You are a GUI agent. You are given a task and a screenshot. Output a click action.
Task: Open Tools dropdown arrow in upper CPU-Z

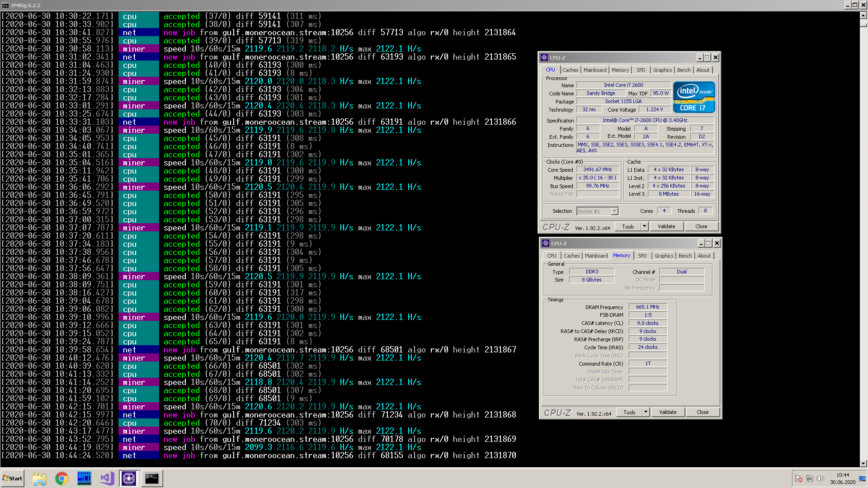pos(644,226)
